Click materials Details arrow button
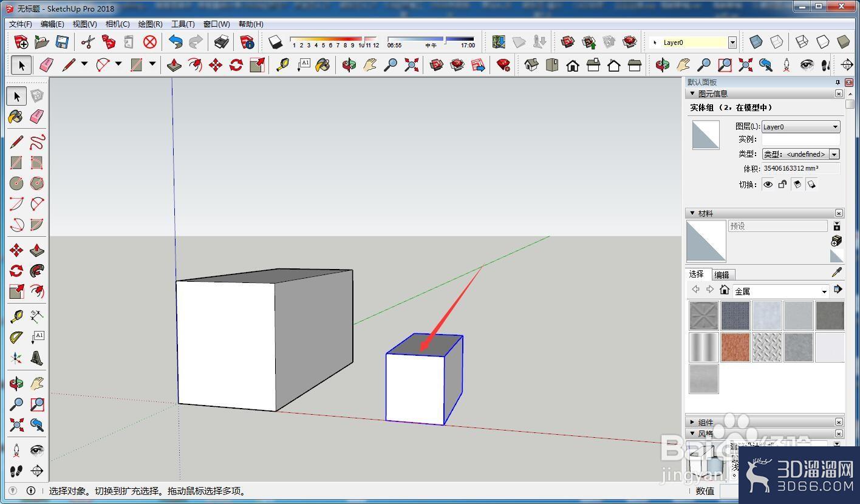The image size is (860, 504). (x=838, y=290)
